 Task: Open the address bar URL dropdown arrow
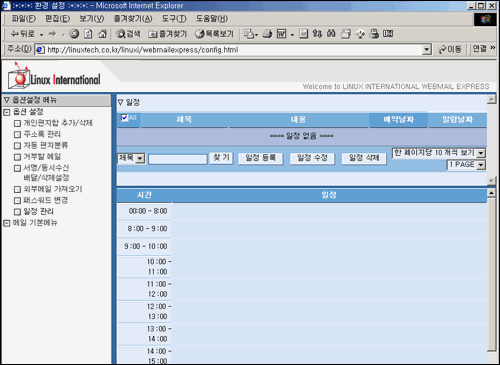(427, 50)
